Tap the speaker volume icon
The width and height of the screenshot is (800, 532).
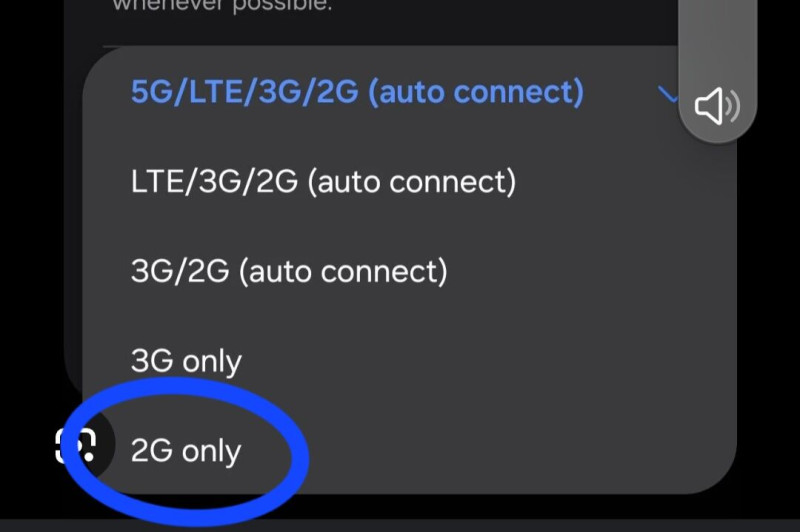[x=717, y=107]
